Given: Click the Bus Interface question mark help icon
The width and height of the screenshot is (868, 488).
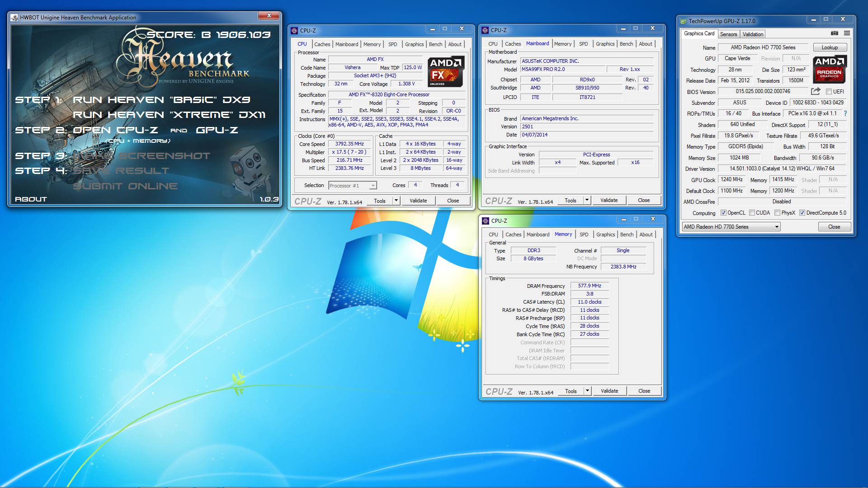Looking at the screenshot, I should click(x=845, y=113).
